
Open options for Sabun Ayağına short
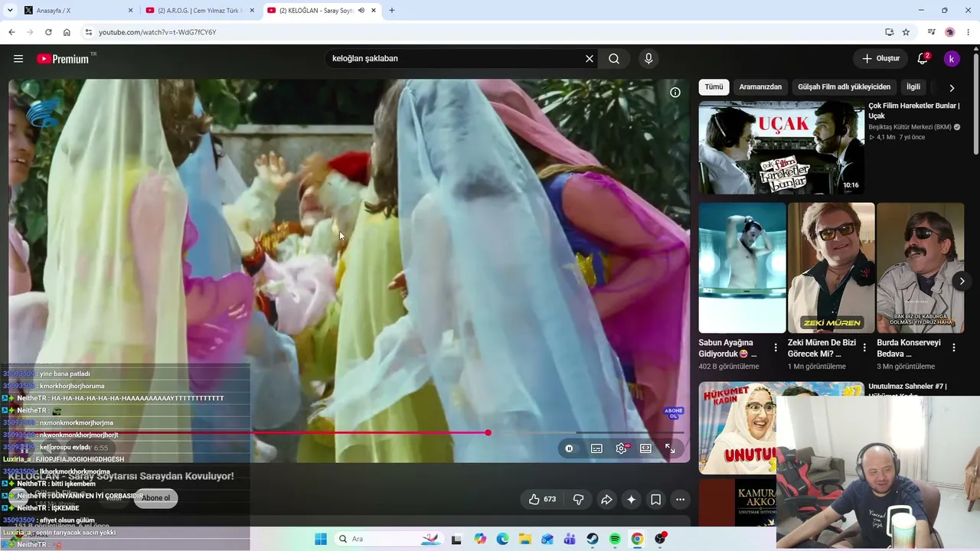point(775,347)
